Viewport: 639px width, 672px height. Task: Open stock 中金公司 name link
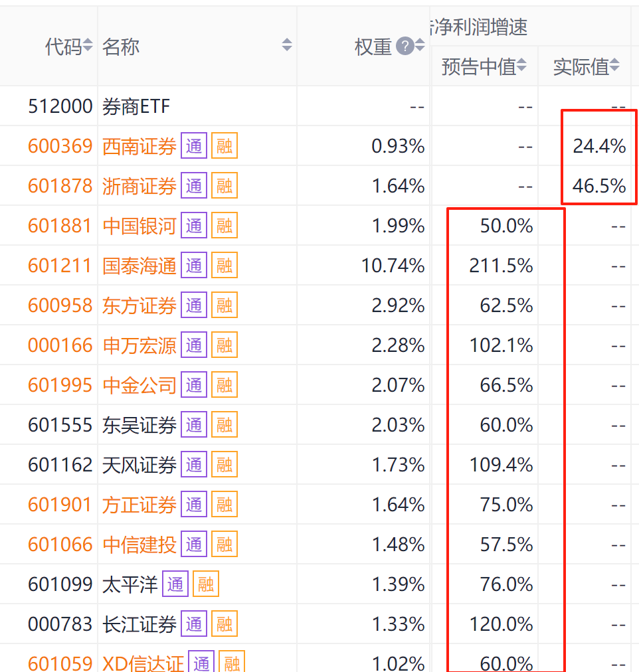tap(139, 385)
